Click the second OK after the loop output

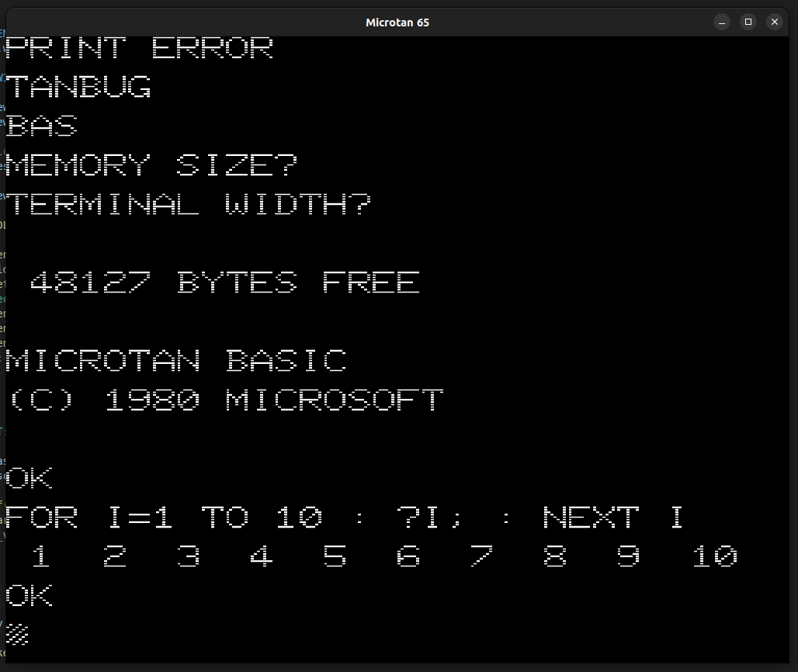(x=29, y=596)
